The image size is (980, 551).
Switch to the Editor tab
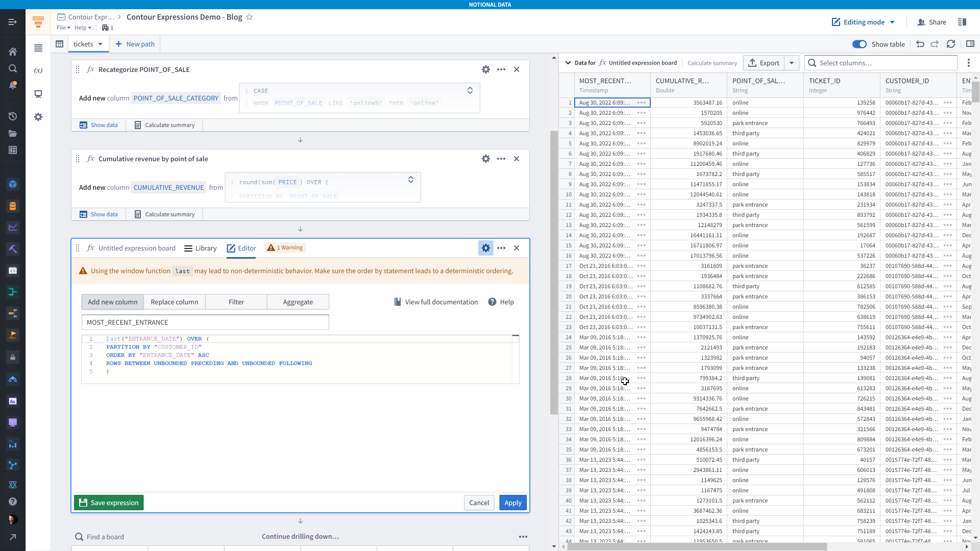241,248
